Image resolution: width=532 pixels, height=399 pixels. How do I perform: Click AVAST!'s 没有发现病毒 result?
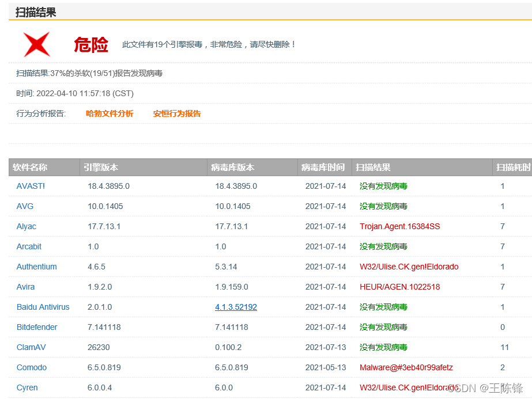(383, 186)
